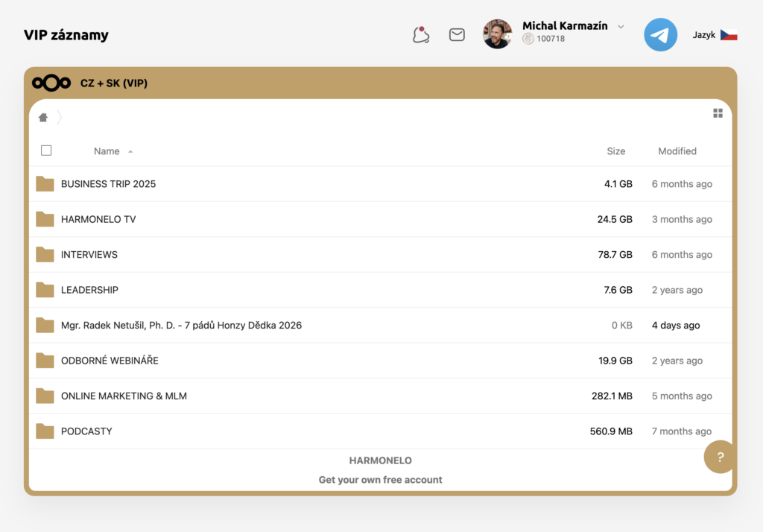The image size is (763, 532).
Task: Toggle the select all files checkbox
Action: [46, 151]
